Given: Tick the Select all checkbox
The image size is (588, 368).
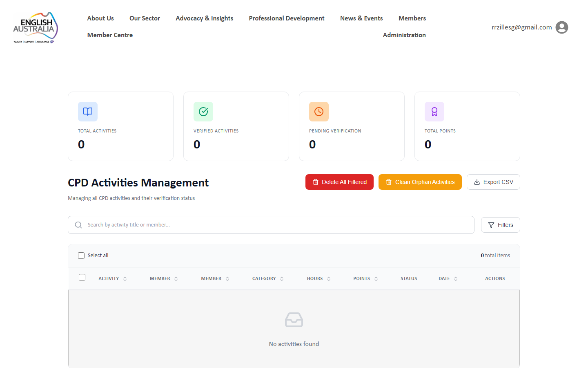Looking at the screenshot, I should pos(81,256).
